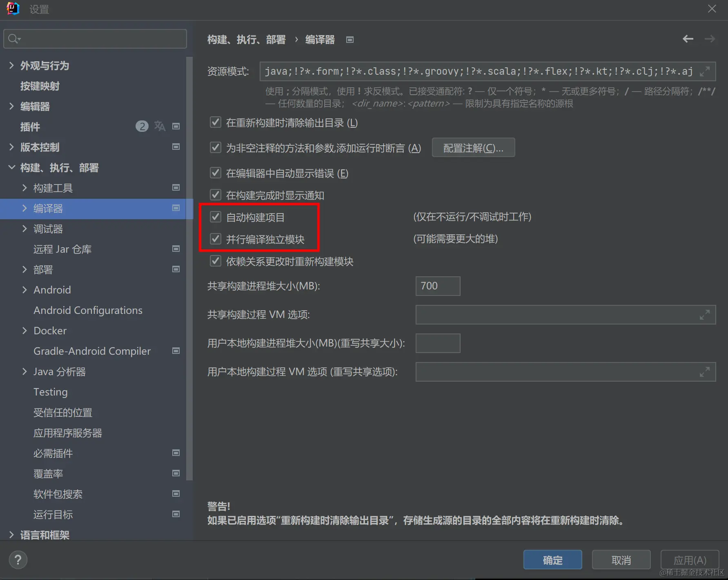Click the project icon on 软件包搜索 row
Screen dimensions: 728x580
(x=176, y=494)
